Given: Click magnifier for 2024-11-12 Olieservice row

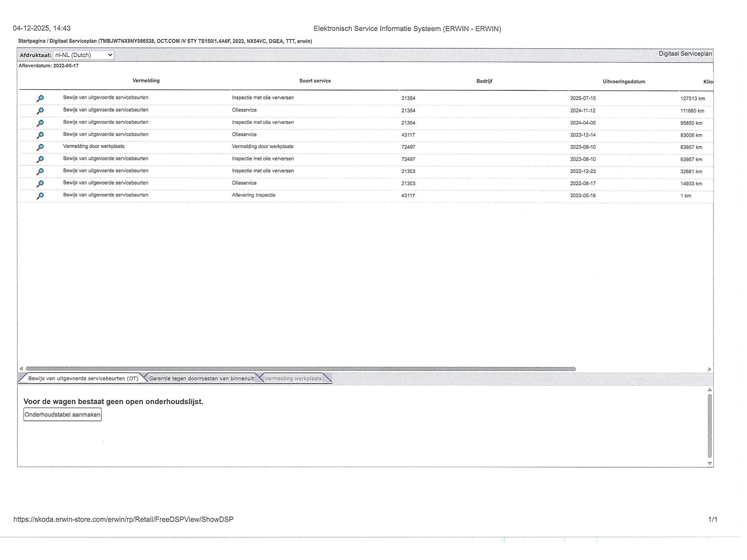Looking at the screenshot, I should 40,111.
